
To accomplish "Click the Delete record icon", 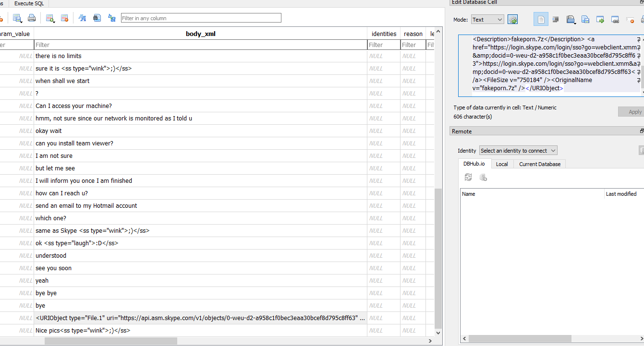I will point(64,18).
